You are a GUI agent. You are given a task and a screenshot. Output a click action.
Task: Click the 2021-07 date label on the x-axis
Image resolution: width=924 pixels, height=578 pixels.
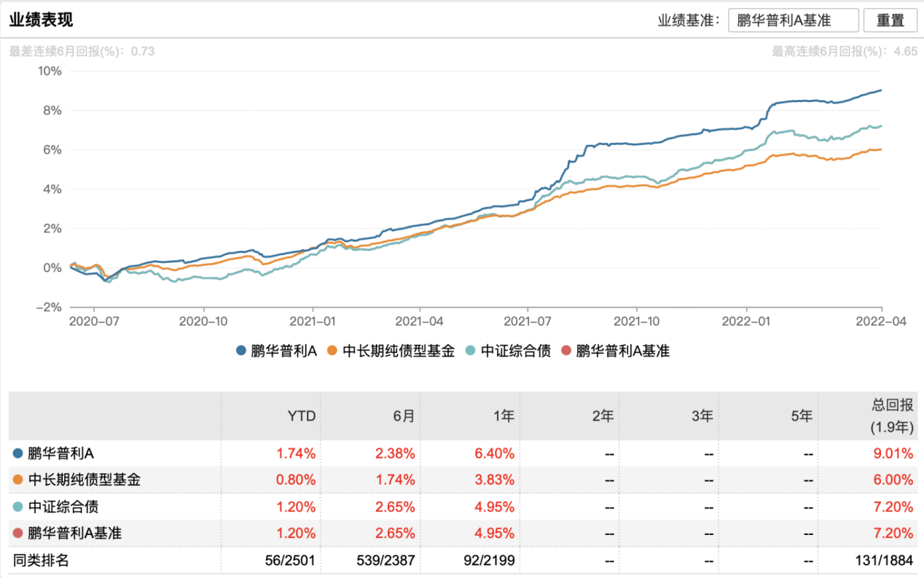528,320
